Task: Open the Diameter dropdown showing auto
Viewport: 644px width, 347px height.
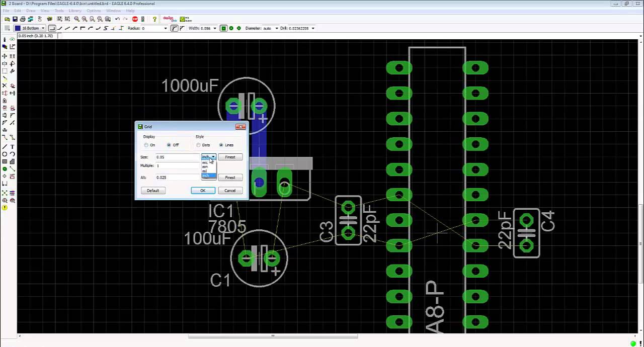Action: pyautogui.click(x=277, y=28)
